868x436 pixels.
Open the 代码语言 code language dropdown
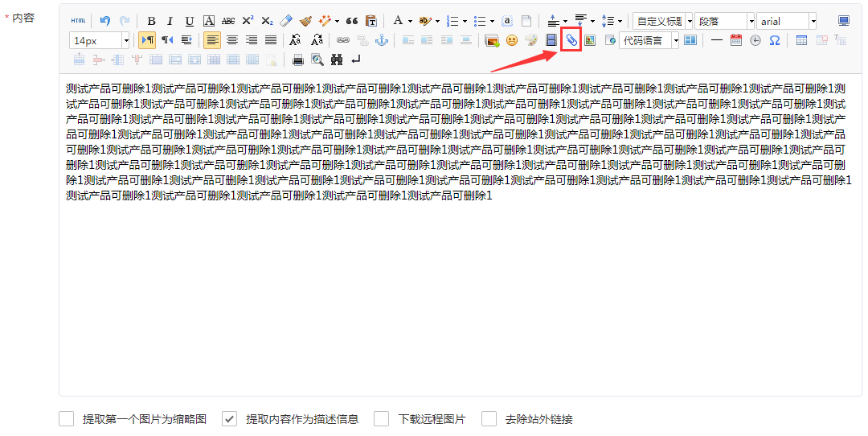(675, 40)
